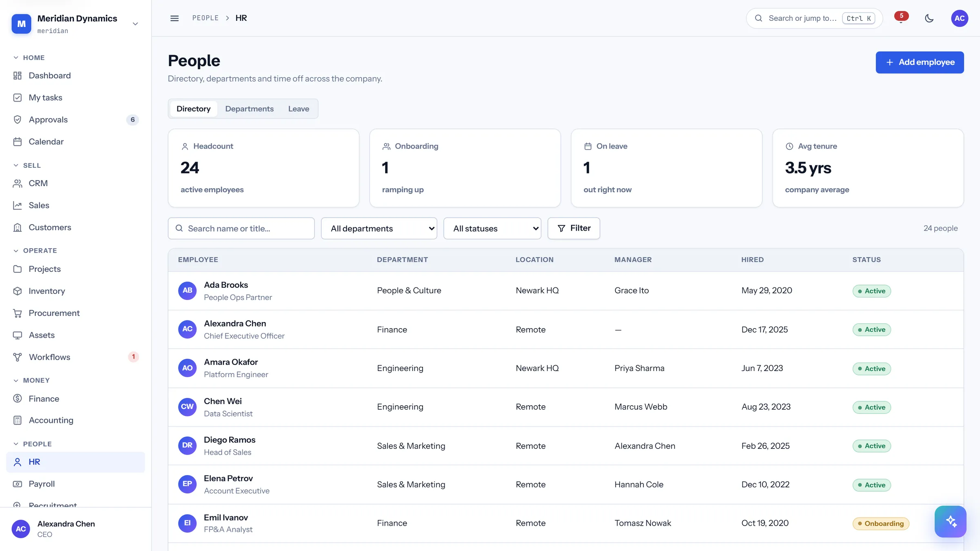Click hired date Aug 23, 2023
This screenshot has height=551, width=980.
[x=766, y=407]
